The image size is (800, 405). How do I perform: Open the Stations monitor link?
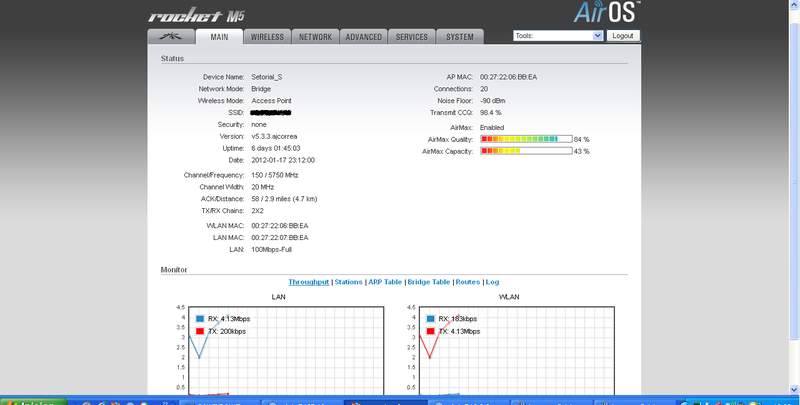348,282
